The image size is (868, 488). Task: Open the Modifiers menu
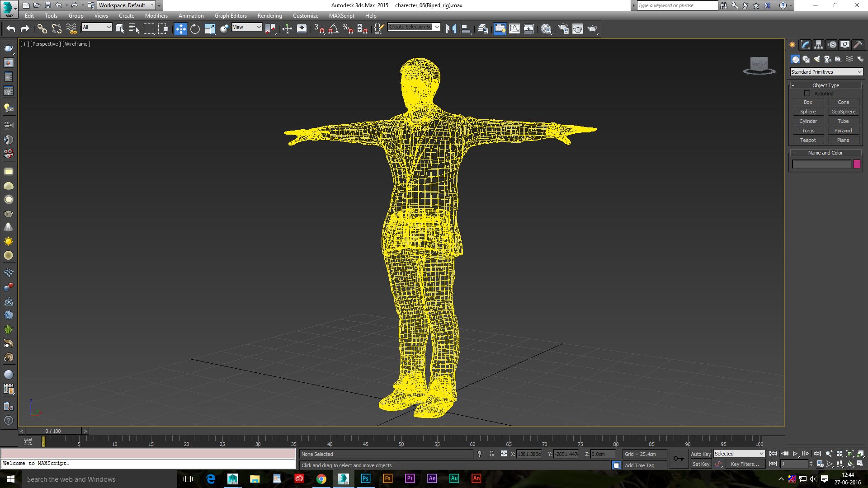click(x=156, y=15)
